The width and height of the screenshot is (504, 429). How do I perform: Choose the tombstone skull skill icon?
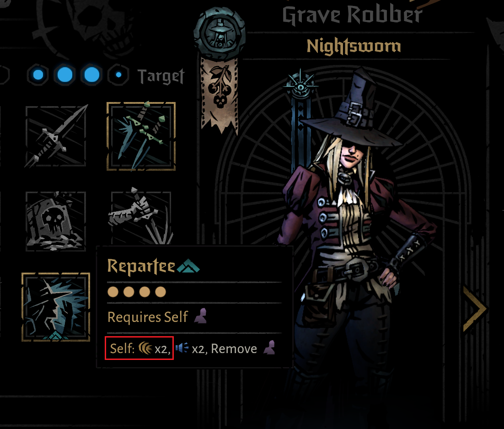(56, 221)
